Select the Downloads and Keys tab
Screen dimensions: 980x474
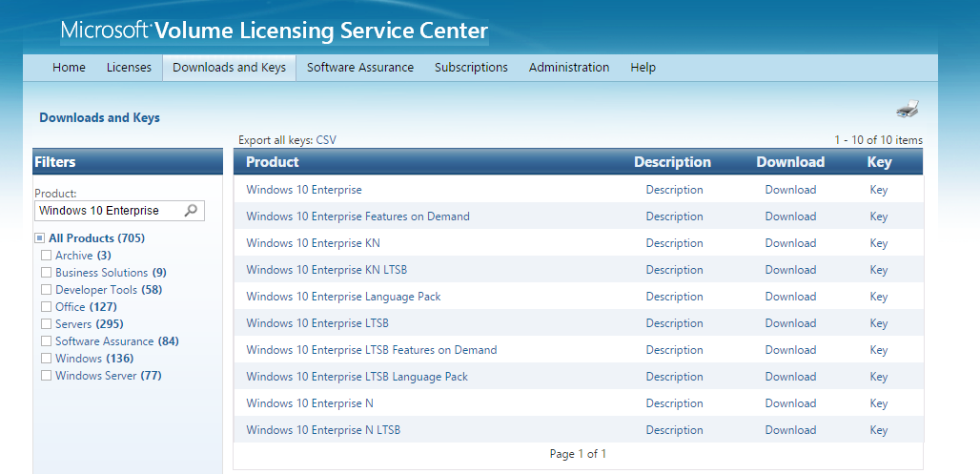pos(230,68)
